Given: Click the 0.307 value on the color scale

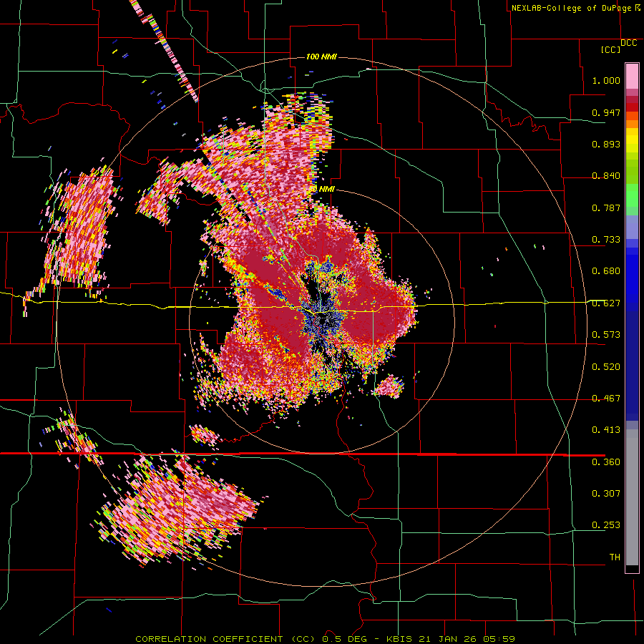Looking at the screenshot, I should coord(606,494).
